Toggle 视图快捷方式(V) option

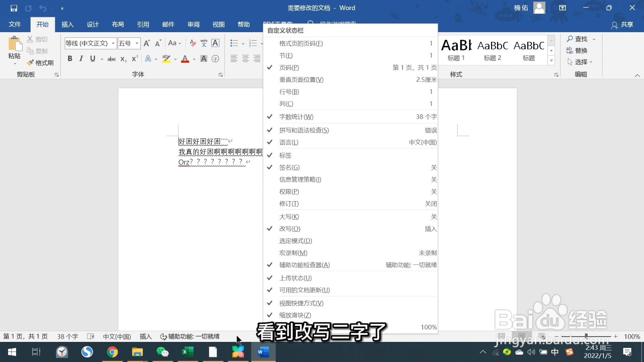click(351, 303)
